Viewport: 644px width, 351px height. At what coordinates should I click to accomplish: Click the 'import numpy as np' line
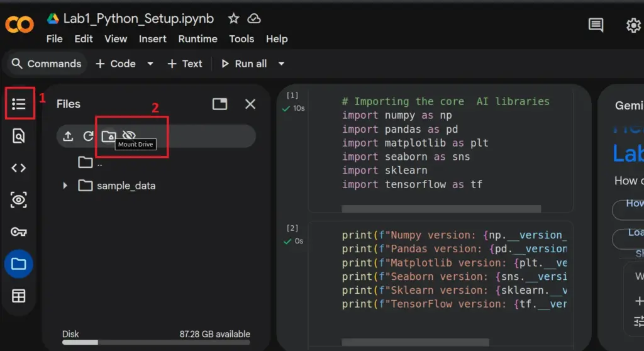pyautogui.click(x=397, y=115)
